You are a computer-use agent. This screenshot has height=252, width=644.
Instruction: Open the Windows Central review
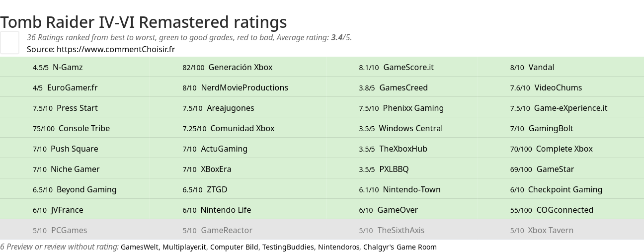click(x=410, y=128)
